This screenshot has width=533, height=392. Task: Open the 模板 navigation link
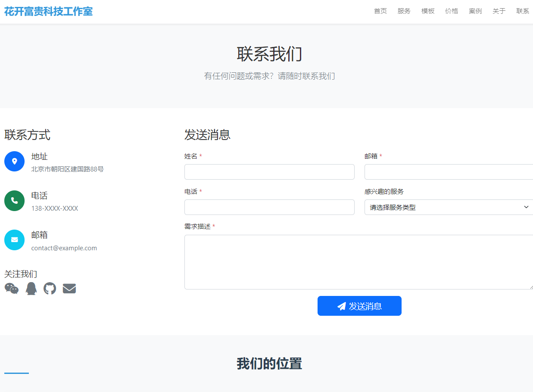(x=427, y=11)
